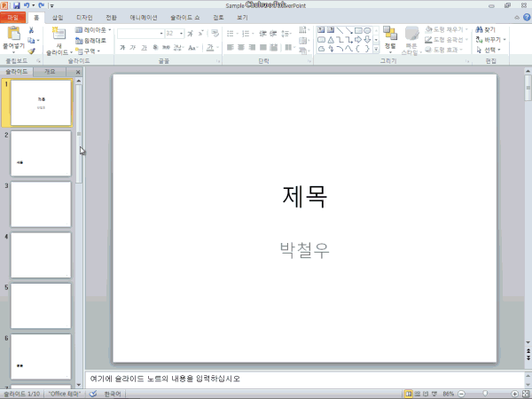532x399 pixels.
Task: Center align text in paragraph group
Action: (x=241, y=48)
